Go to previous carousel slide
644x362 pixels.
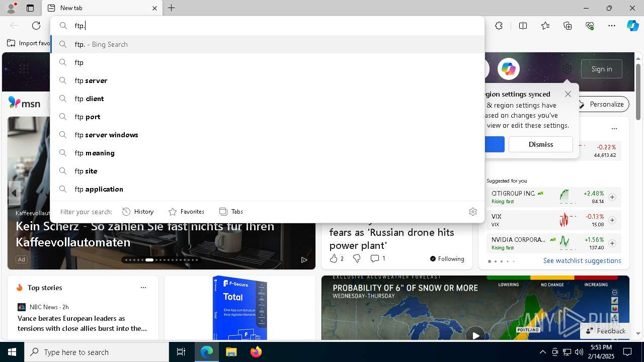(14, 193)
